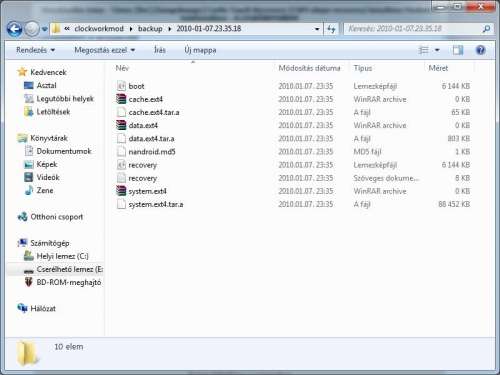Select the clockworkmod breadcrumb segment

(99, 29)
